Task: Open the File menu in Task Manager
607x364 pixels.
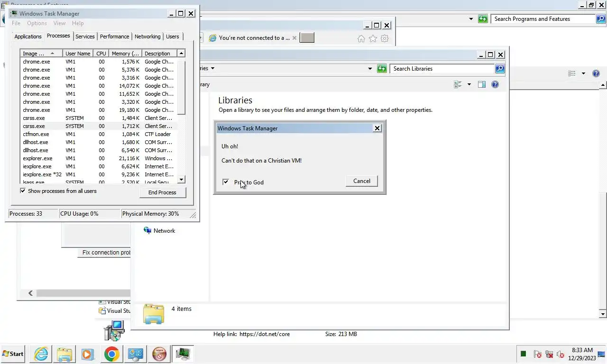Action: [16, 23]
